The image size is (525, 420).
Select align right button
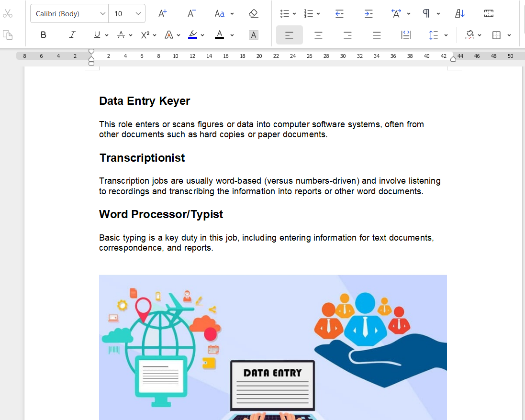coord(348,35)
